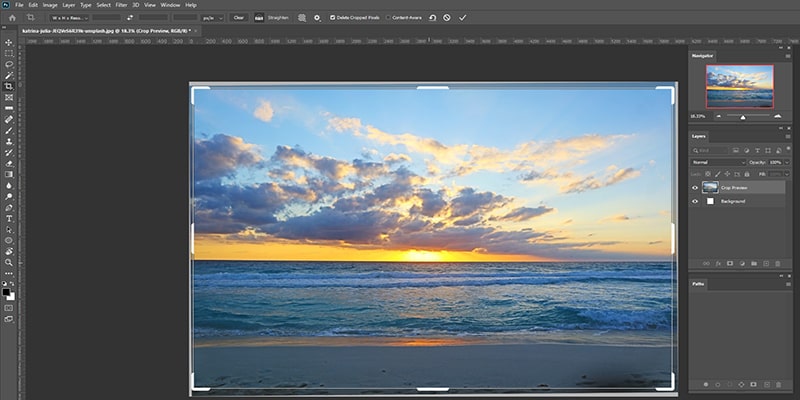800x400 pixels.
Task: Swap width and height crop values
Action: click(x=130, y=18)
